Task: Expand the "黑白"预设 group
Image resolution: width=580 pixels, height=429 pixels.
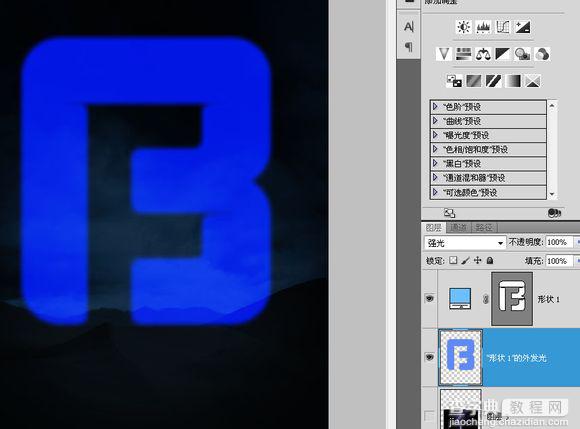Action: [435, 163]
